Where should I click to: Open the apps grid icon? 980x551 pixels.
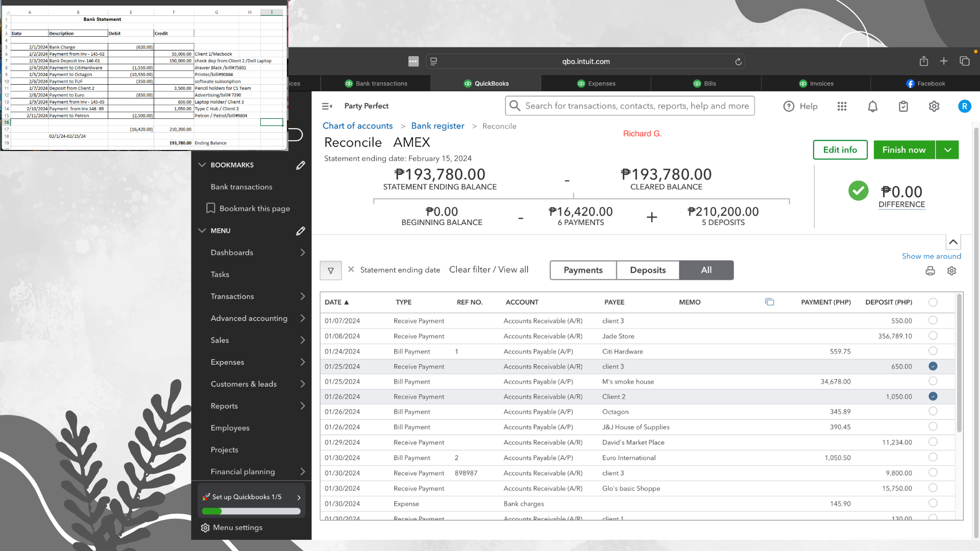pyautogui.click(x=842, y=106)
